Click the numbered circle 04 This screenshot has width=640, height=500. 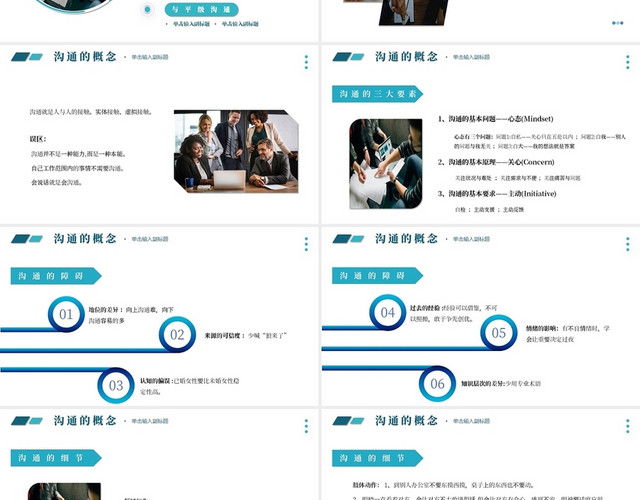388,313
